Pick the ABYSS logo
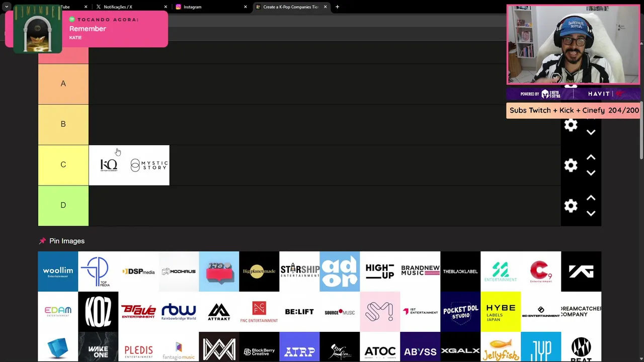This screenshot has height=362, width=644. tap(420, 347)
